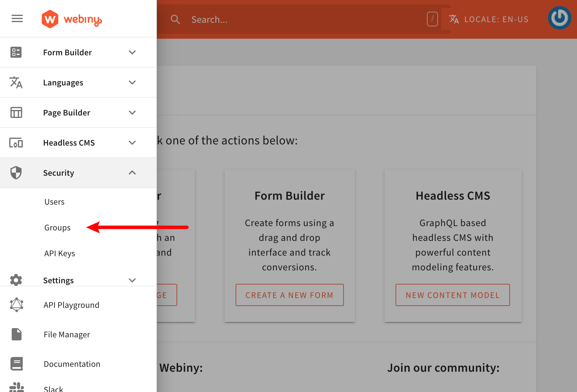The width and height of the screenshot is (577, 392).
Task: Click the Webiny logo
Action: click(71, 19)
